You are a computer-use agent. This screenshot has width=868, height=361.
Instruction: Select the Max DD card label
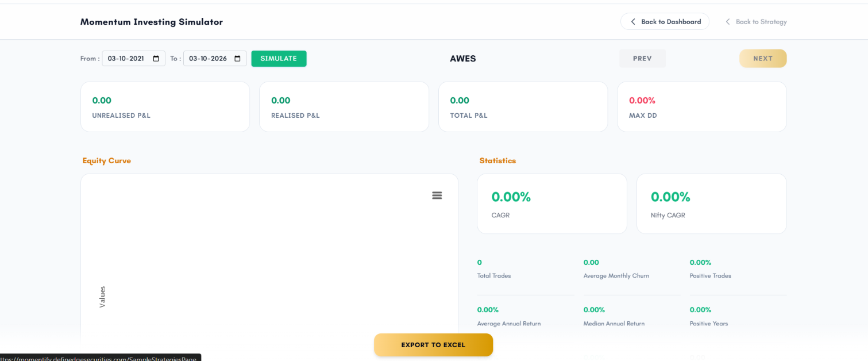643,116
